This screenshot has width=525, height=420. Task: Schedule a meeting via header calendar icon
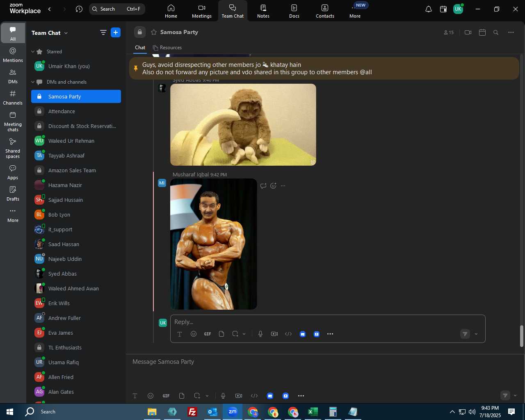[482, 32]
